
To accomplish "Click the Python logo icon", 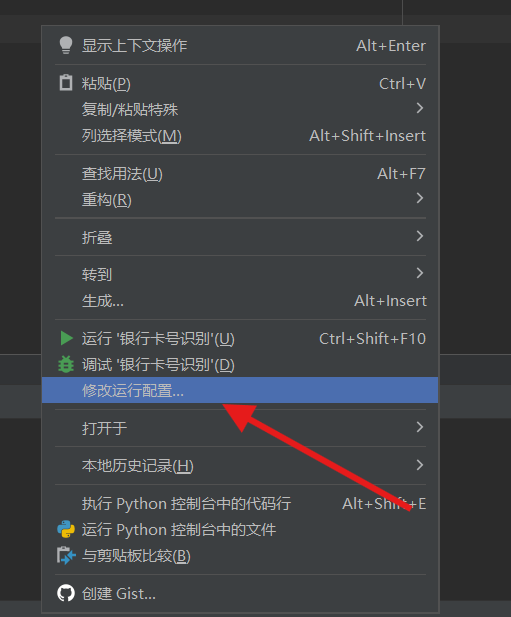I will 66,529.
